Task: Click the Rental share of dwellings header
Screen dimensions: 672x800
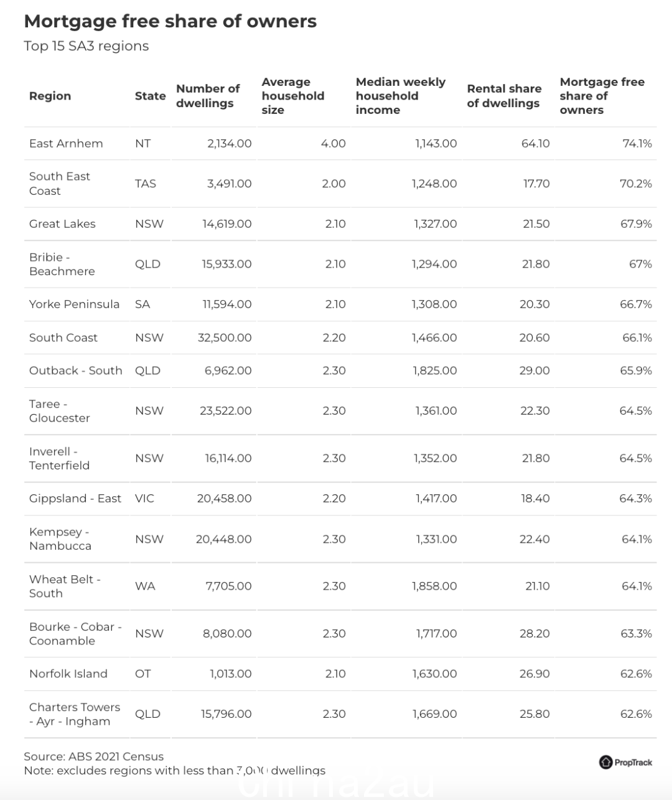Action: tap(504, 96)
